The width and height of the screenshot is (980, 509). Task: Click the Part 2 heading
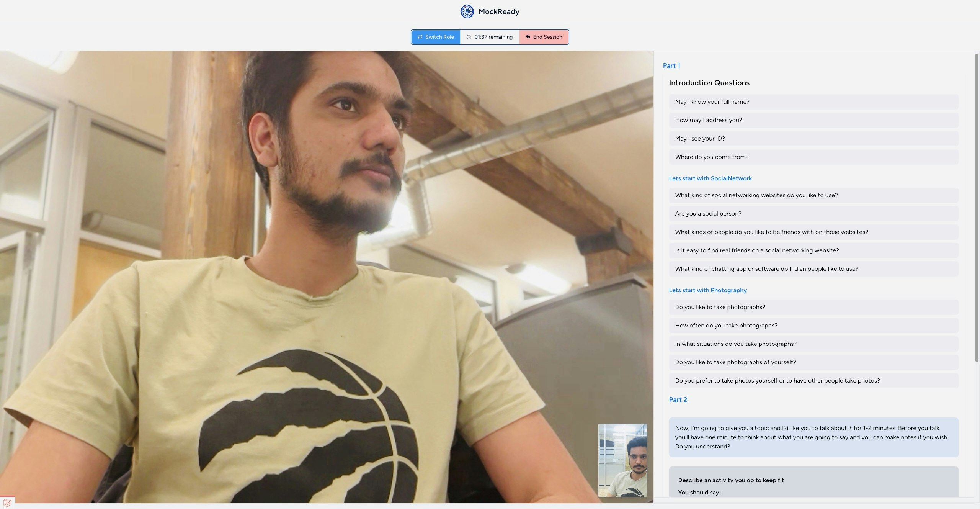tap(678, 400)
